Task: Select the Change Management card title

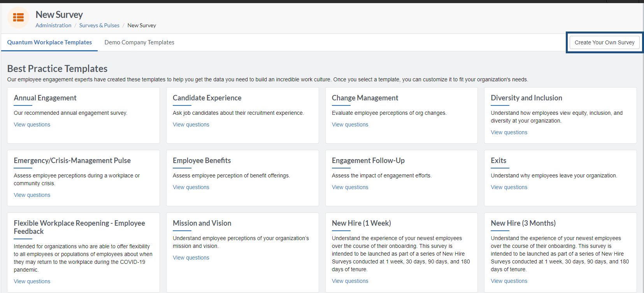Action: (365, 98)
